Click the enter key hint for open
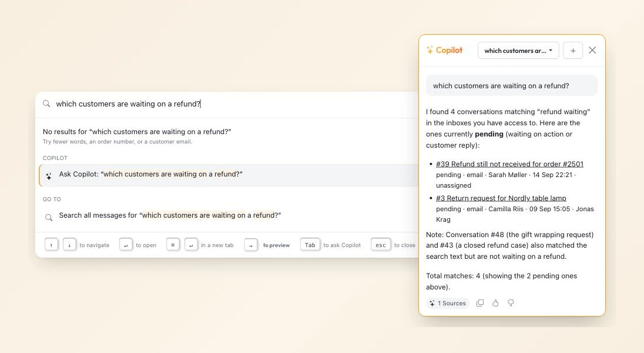Screen dimensions: 644x353 (x=126, y=245)
